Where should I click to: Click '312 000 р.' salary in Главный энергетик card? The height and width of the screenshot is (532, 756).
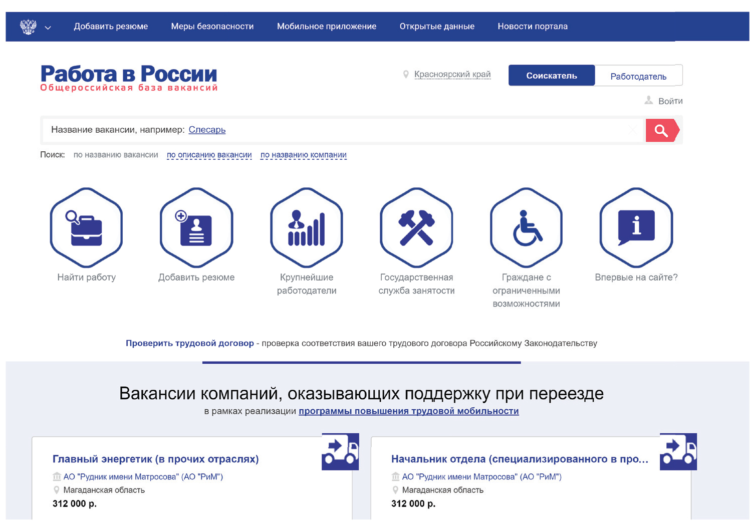pos(75,504)
